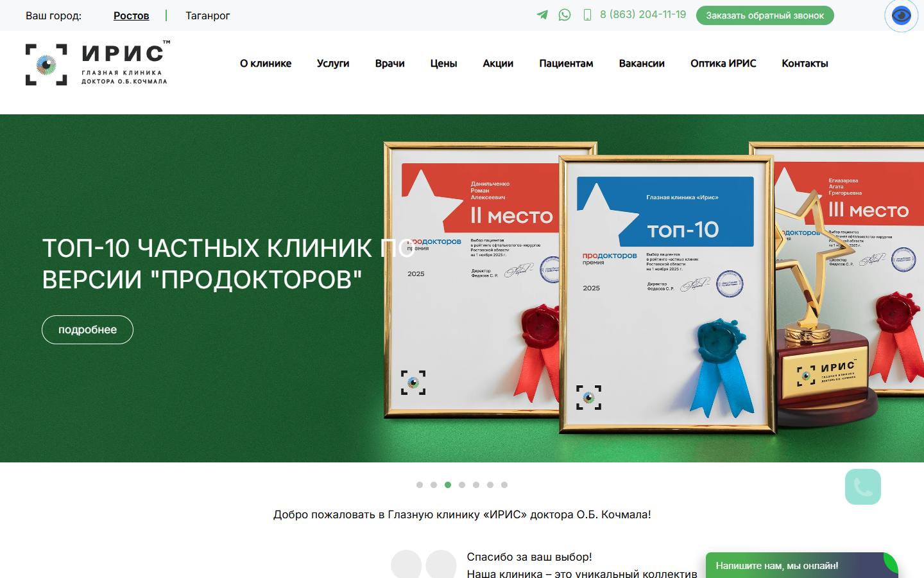The height and width of the screenshot is (578, 924).
Task: Jump to the second slide dot
Action: [x=434, y=485]
